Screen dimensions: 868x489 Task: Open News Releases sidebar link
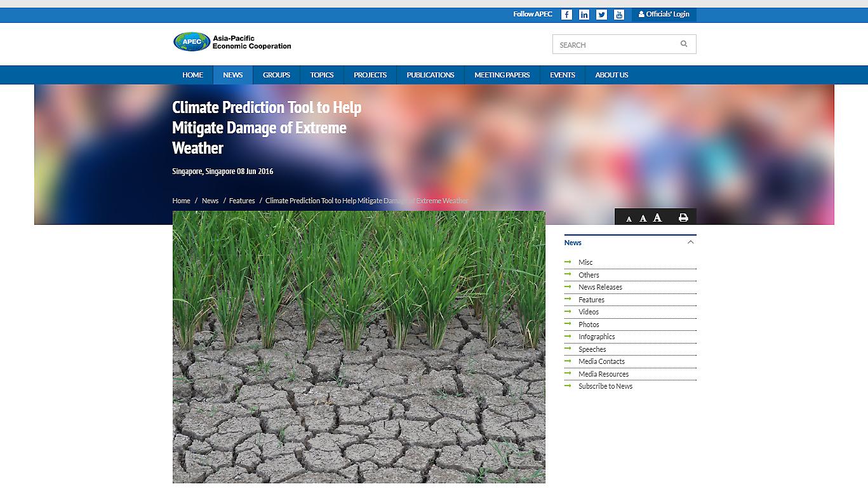click(600, 287)
